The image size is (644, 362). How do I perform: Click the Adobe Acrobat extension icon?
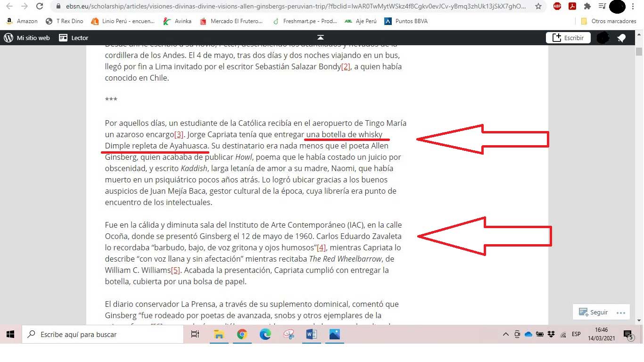[x=572, y=7]
